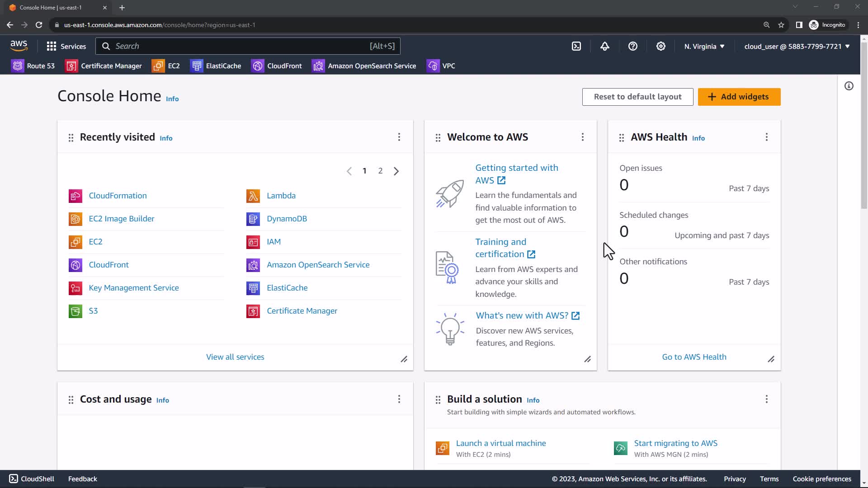The width and height of the screenshot is (868, 488).
Task: Go to page 2 of recently visited
Action: point(380,171)
